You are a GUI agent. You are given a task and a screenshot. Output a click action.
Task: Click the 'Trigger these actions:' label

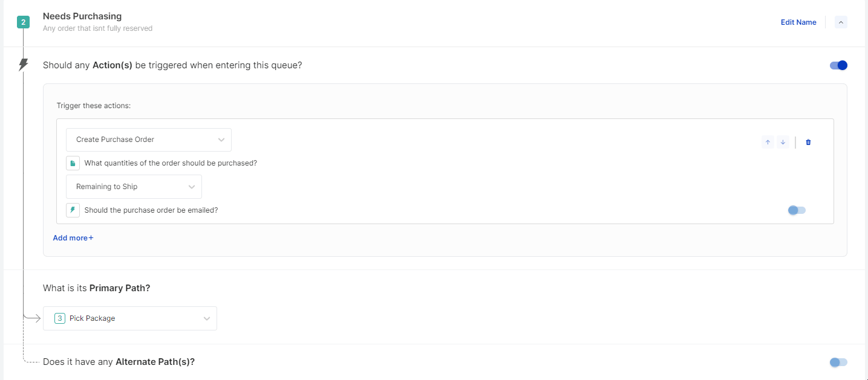click(94, 106)
